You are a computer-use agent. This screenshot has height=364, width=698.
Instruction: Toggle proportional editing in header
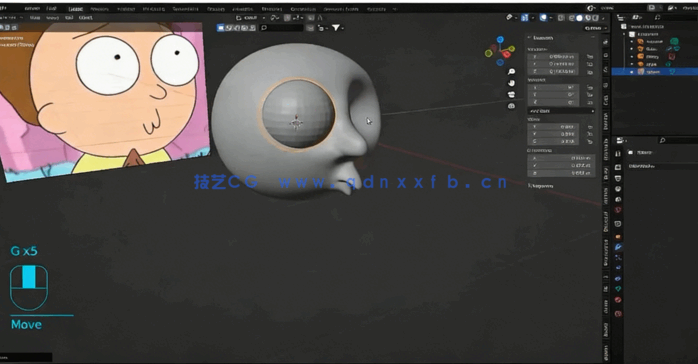tap(311, 18)
